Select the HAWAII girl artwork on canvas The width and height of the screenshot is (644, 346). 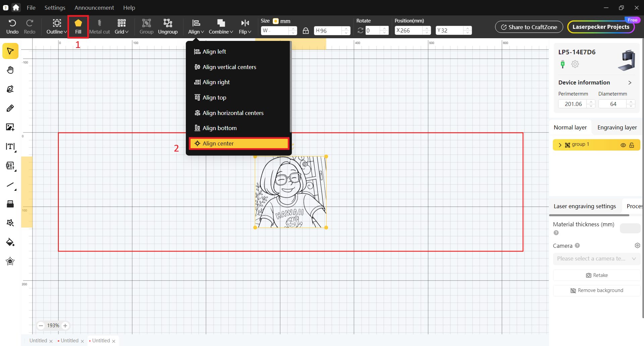pyautogui.click(x=290, y=192)
